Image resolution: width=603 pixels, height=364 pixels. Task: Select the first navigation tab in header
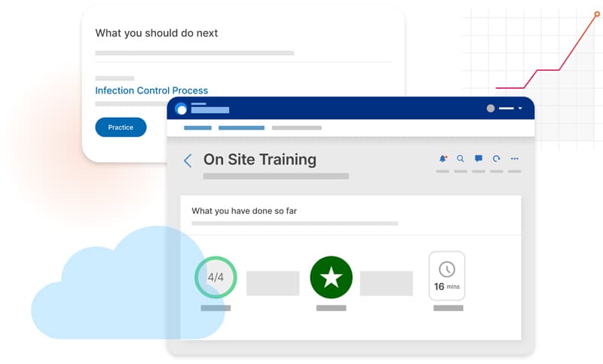coord(197,128)
